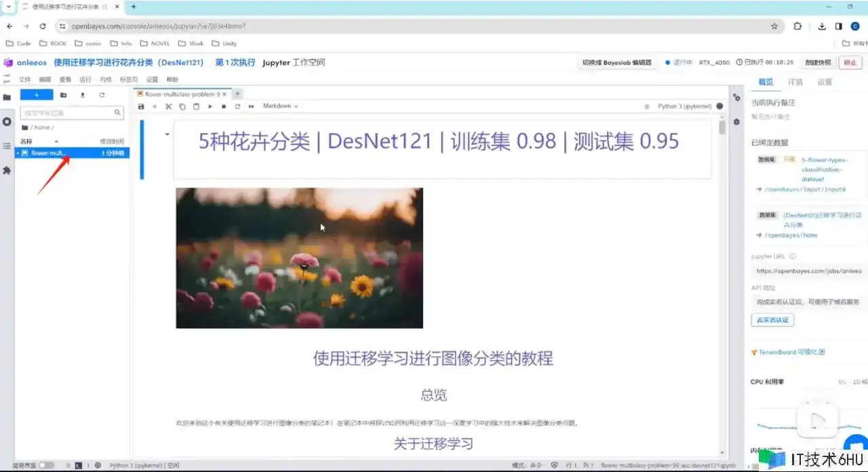Run the selected cell
Image resolution: width=868 pixels, height=472 pixels.
pyautogui.click(x=210, y=106)
